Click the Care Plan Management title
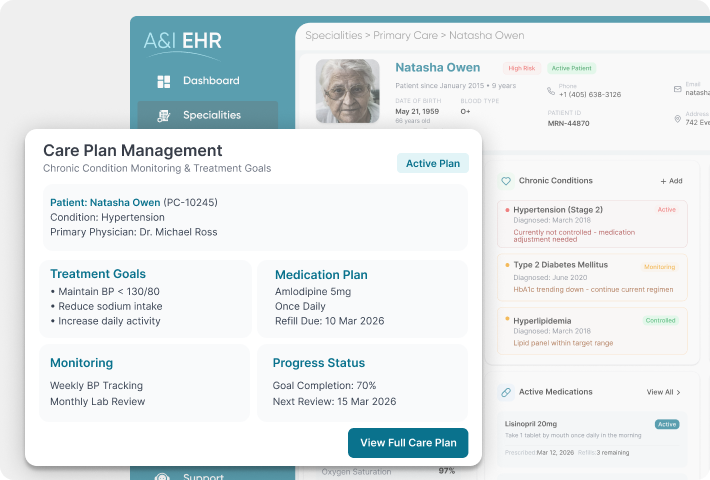The width and height of the screenshot is (710, 480). click(133, 150)
